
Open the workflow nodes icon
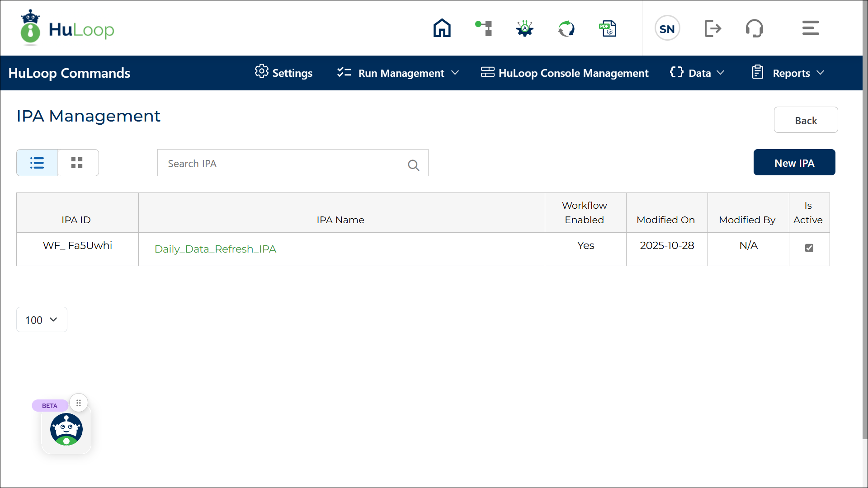click(x=483, y=28)
